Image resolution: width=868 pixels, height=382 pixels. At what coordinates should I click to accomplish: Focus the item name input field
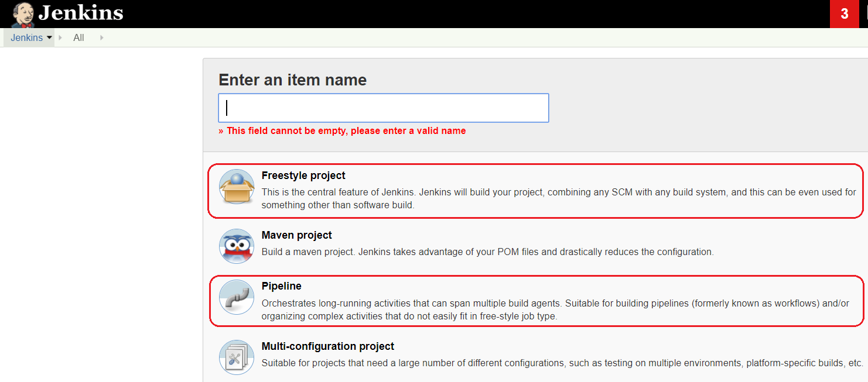coord(384,108)
